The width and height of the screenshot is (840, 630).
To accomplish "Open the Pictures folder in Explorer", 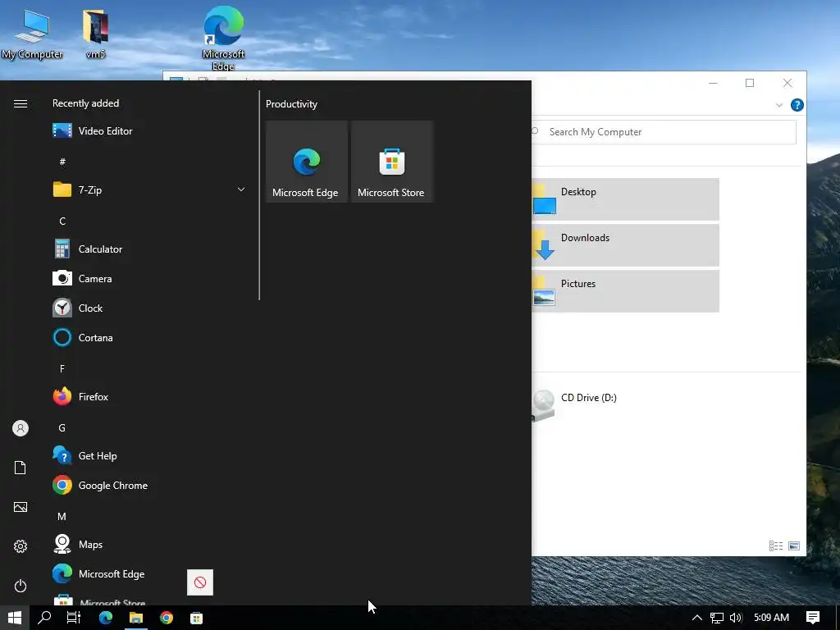I will tap(625, 291).
